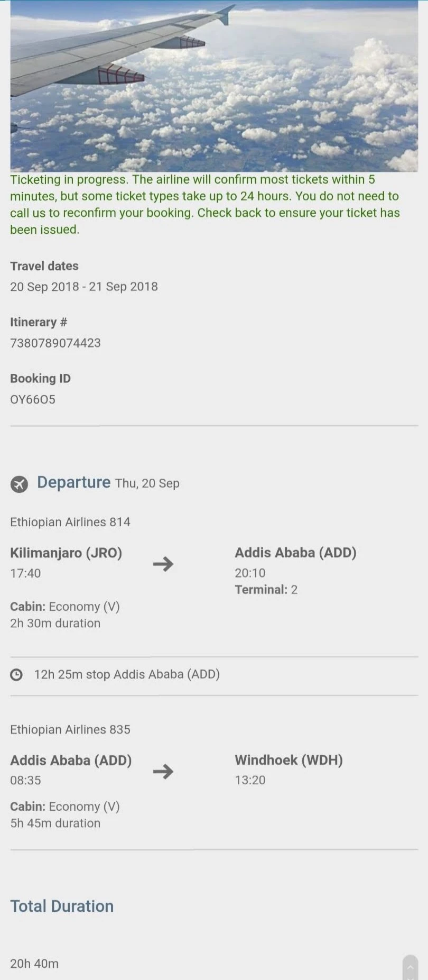The height and width of the screenshot is (980, 428).
Task: Click the Departure section heading
Action: (73, 482)
